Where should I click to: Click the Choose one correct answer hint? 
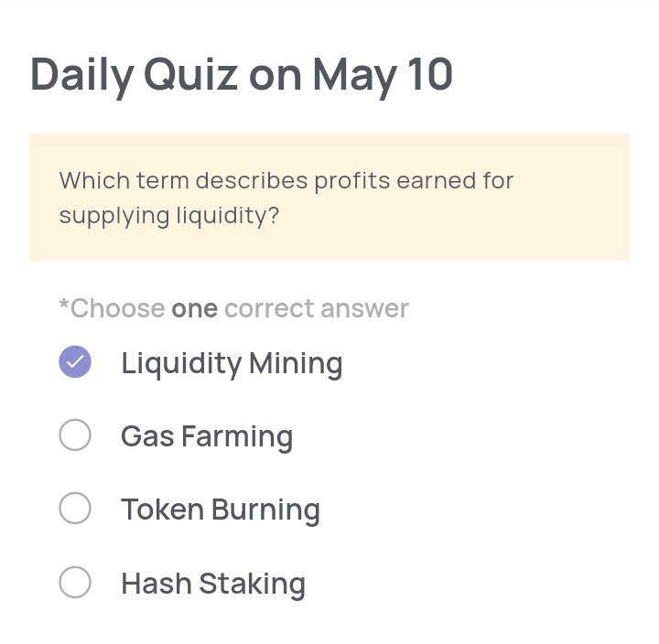tap(233, 308)
